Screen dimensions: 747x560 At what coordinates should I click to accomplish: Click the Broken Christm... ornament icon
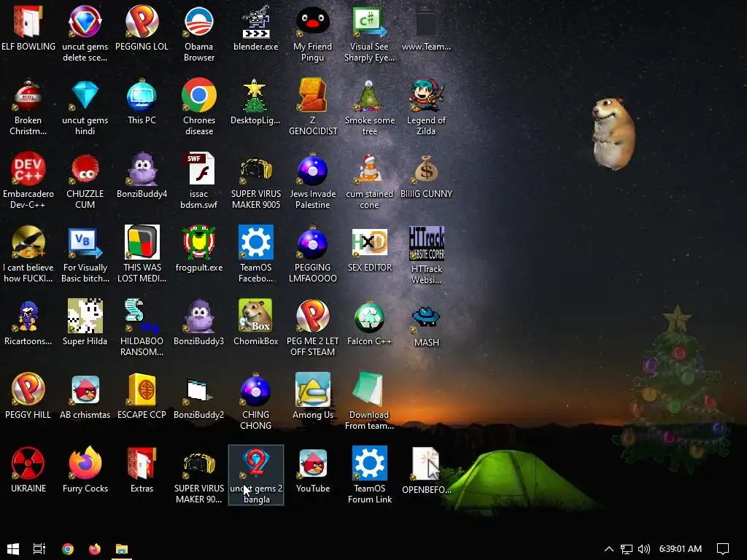point(28,96)
